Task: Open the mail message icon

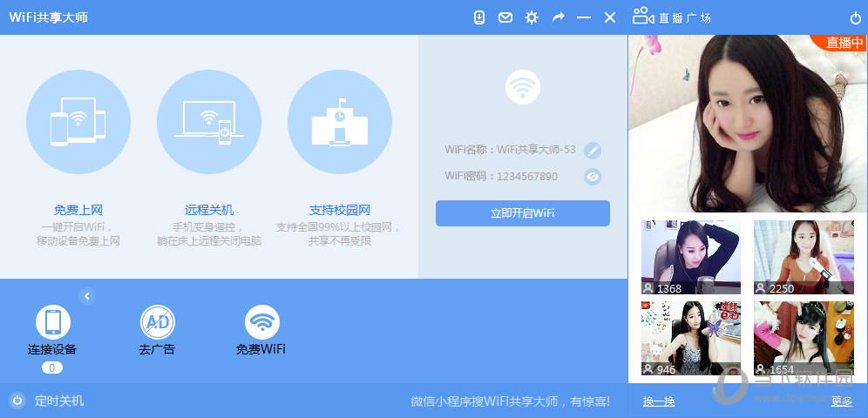Action: pos(505,17)
